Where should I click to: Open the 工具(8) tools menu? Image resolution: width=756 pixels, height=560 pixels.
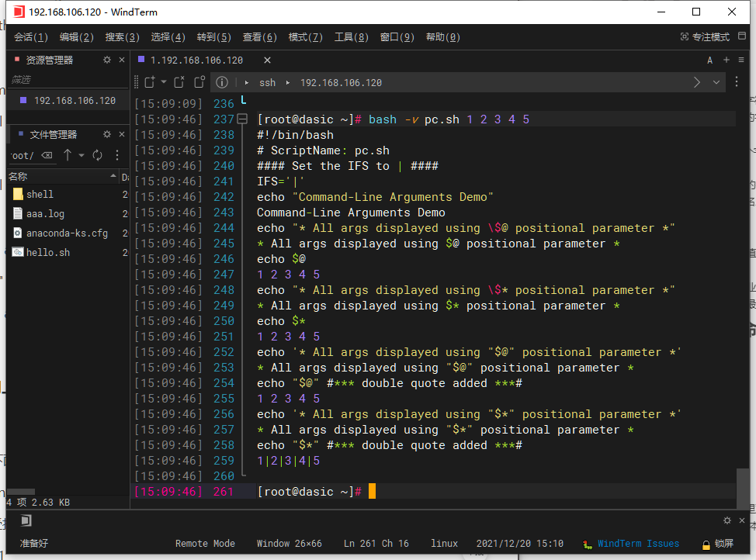(x=352, y=37)
